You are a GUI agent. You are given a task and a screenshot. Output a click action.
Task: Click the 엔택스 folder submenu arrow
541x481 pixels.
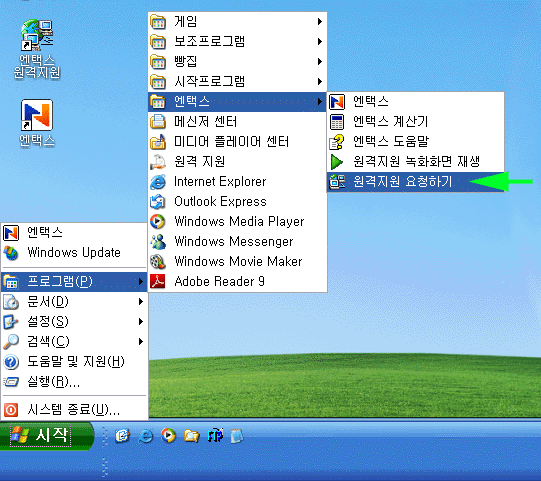pyautogui.click(x=320, y=102)
